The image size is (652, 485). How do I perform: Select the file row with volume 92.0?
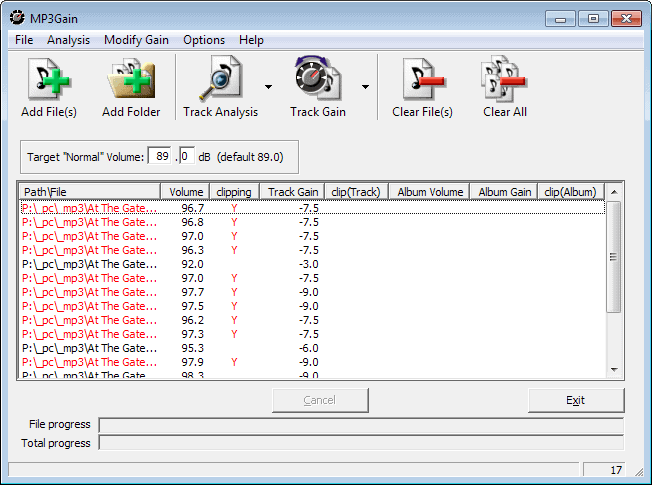click(313, 264)
